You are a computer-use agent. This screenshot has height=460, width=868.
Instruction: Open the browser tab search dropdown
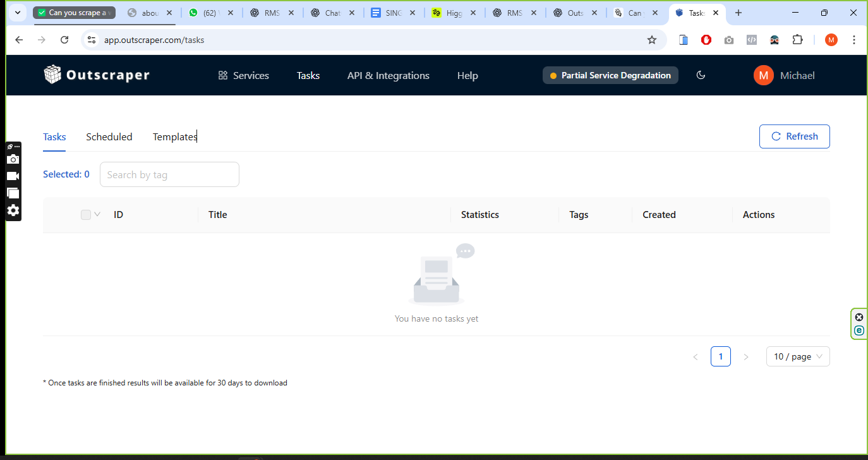(17, 13)
